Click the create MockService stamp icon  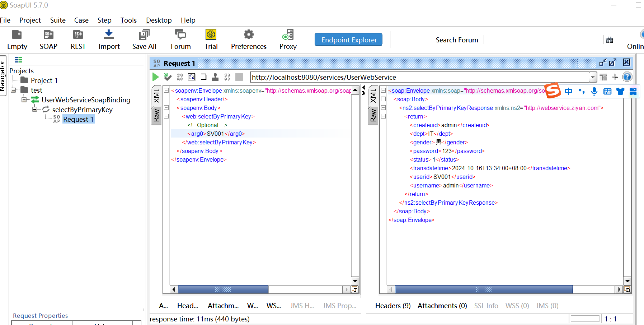215,77
